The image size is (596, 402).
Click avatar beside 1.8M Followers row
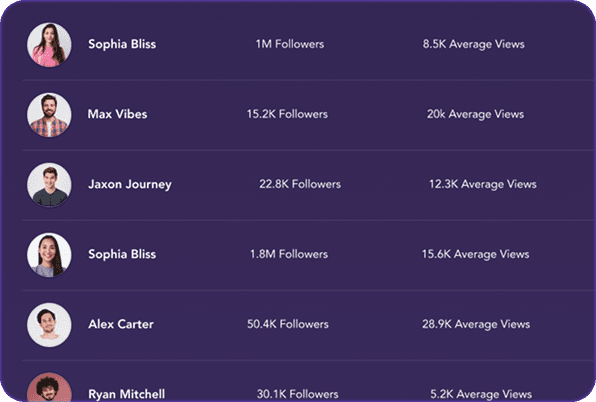(49, 255)
